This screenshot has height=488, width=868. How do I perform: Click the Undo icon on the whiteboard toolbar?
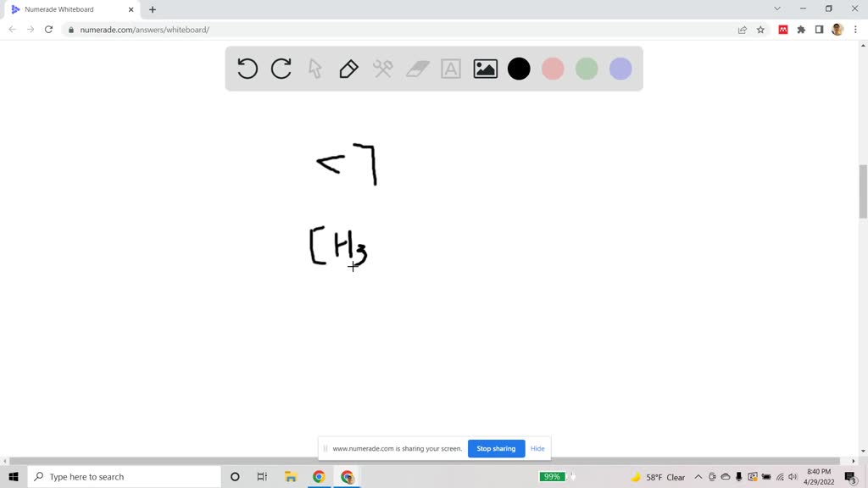tap(247, 69)
